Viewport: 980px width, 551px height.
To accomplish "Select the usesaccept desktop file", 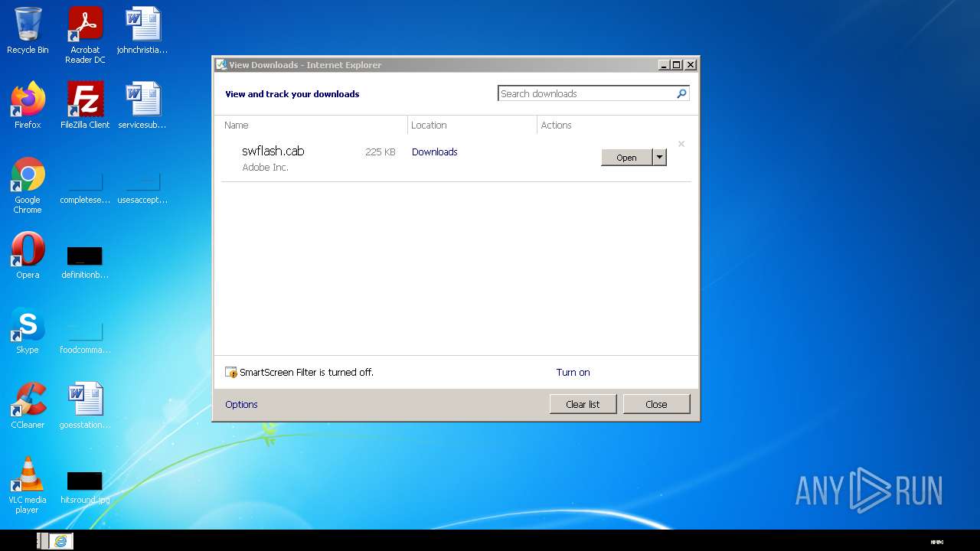I will click(x=142, y=187).
